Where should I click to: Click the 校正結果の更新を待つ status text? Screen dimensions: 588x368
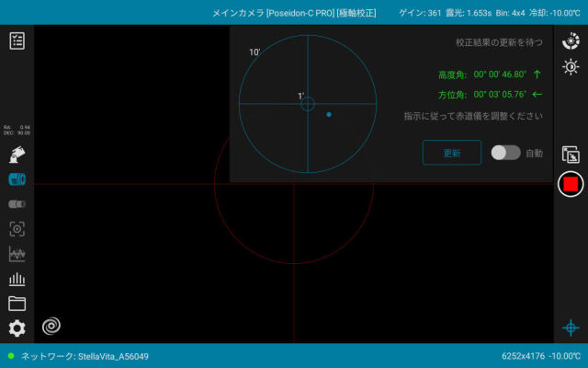pos(499,42)
